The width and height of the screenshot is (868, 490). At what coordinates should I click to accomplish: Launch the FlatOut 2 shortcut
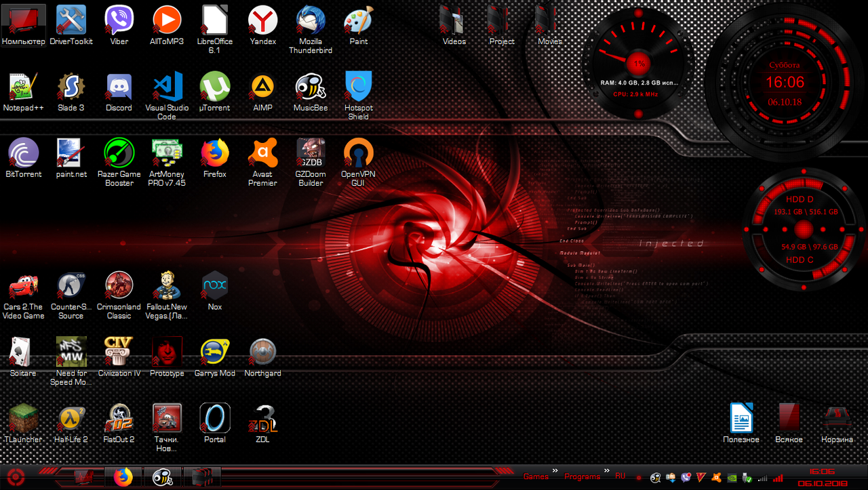click(x=119, y=424)
